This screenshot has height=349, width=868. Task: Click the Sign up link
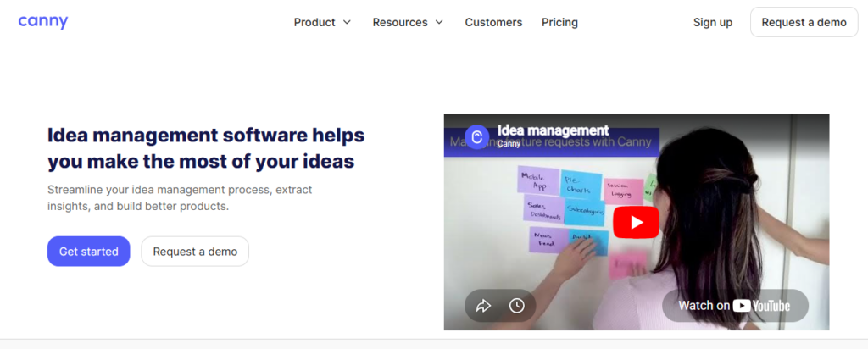click(712, 23)
